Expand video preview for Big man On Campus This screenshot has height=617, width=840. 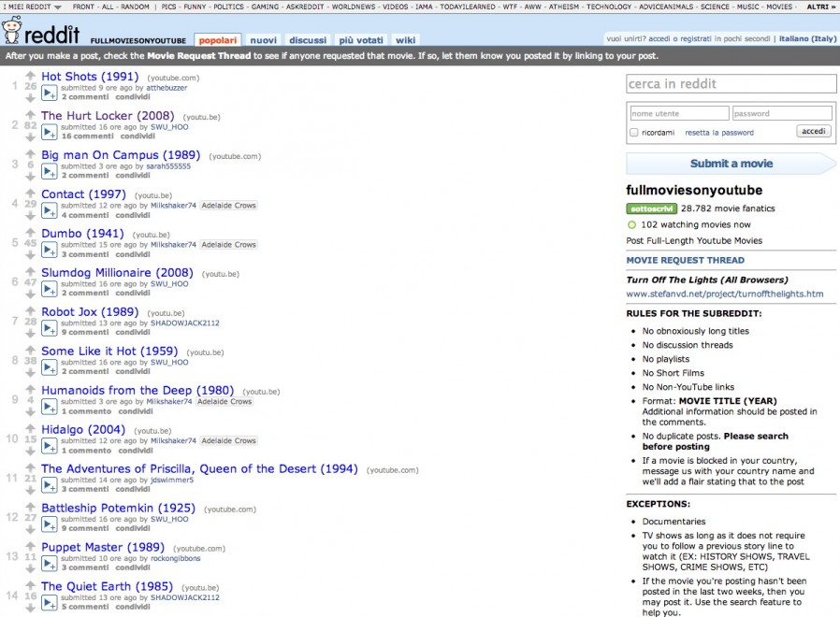50,171
